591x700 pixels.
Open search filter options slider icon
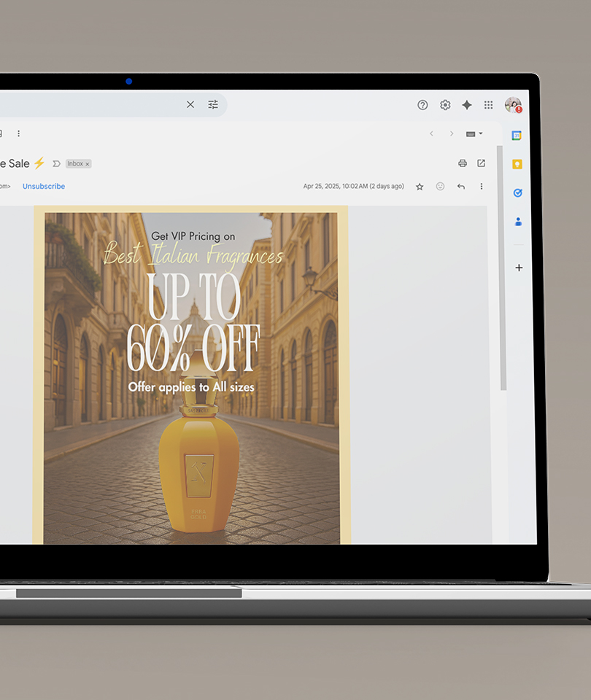pyautogui.click(x=213, y=104)
